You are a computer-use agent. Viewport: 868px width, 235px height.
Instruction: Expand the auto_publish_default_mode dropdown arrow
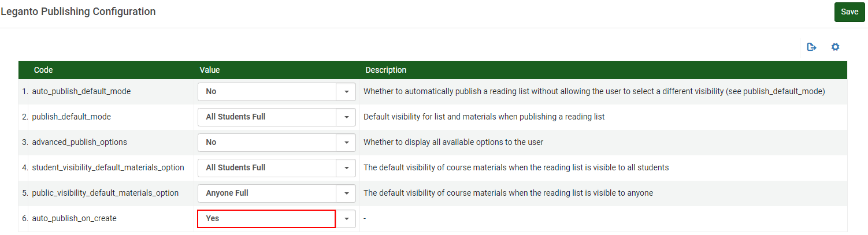[346, 92]
